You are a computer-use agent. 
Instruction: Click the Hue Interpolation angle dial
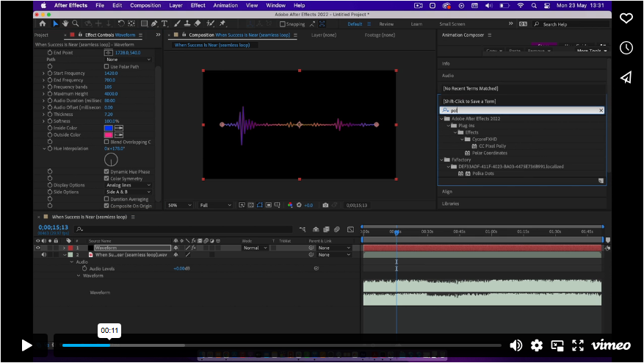111,159
